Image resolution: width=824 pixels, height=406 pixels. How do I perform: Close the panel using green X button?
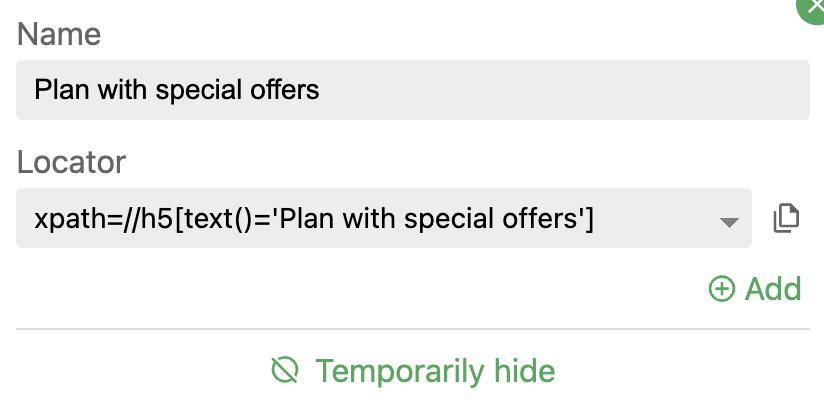pyautogui.click(x=813, y=8)
